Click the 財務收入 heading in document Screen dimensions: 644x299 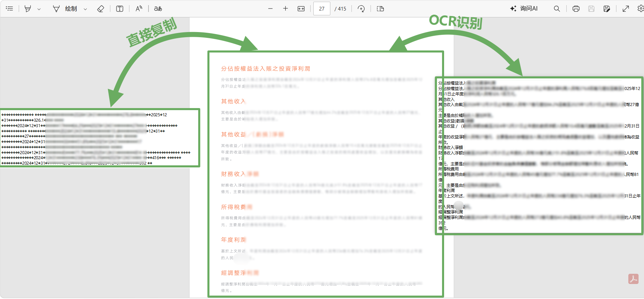tap(233, 174)
